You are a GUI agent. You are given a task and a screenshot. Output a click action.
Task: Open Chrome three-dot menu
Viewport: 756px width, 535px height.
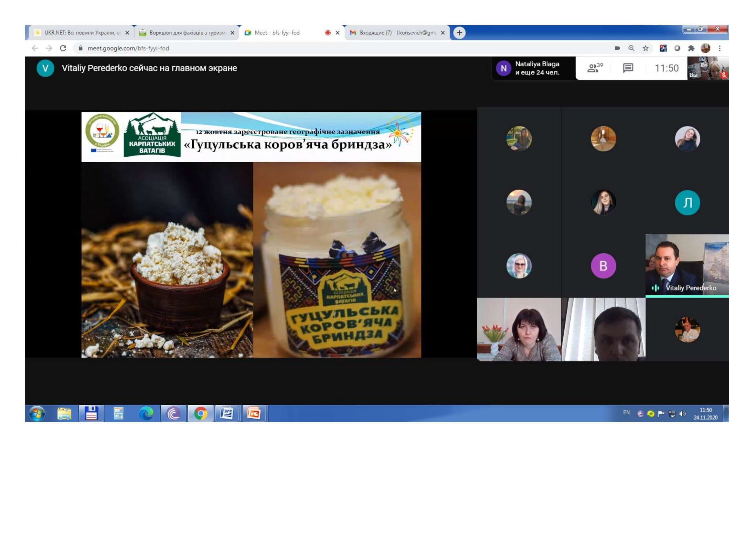pyautogui.click(x=719, y=49)
